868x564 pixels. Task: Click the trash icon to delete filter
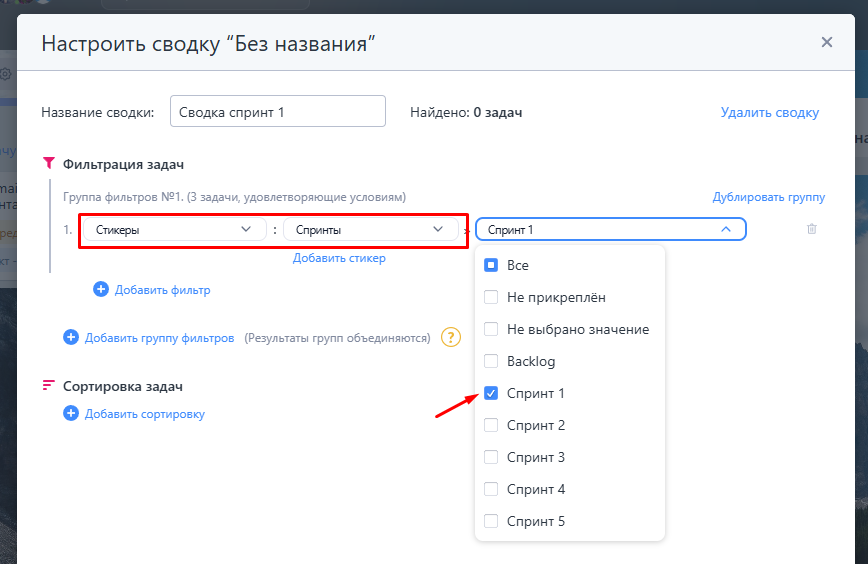(811, 229)
